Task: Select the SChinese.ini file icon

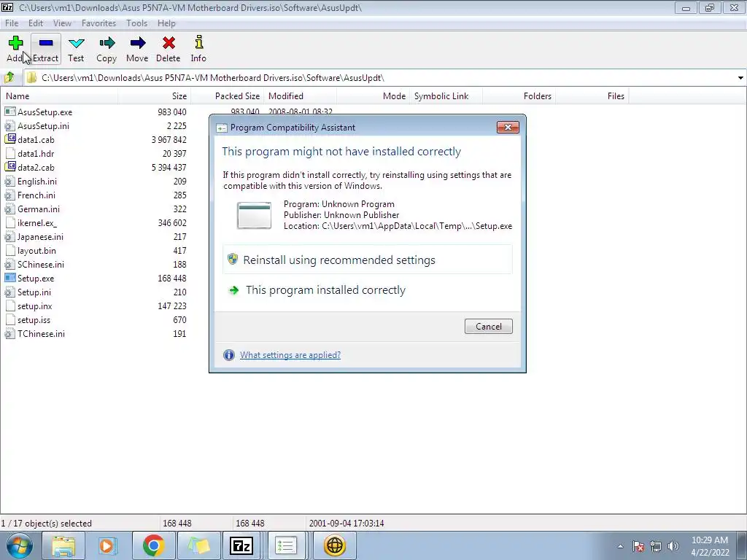Action: (10, 264)
